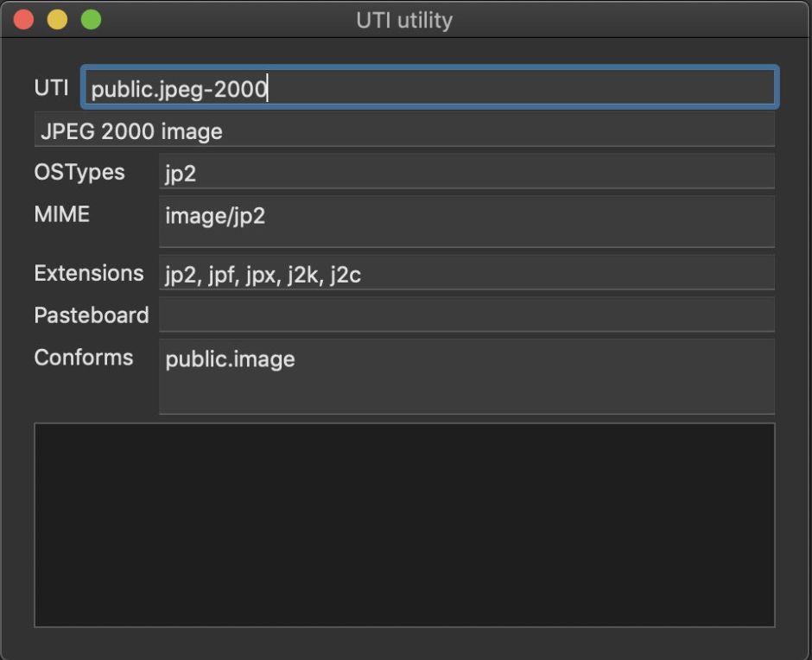This screenshot has height=660, width=812.
Task: Click the 'UTI utility' window title
Action: pos(404,20)
